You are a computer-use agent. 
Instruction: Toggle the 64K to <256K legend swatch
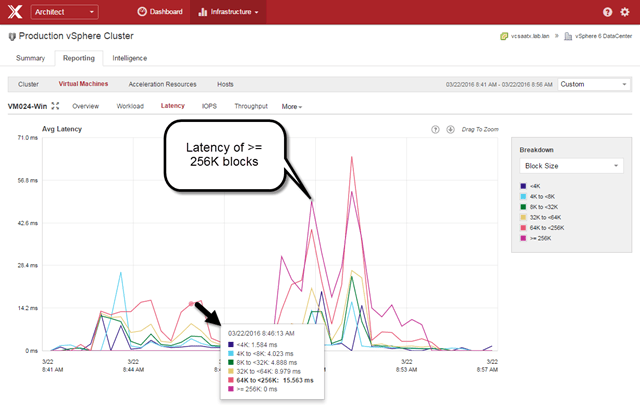pyautogui.click(x=523, y=228)
